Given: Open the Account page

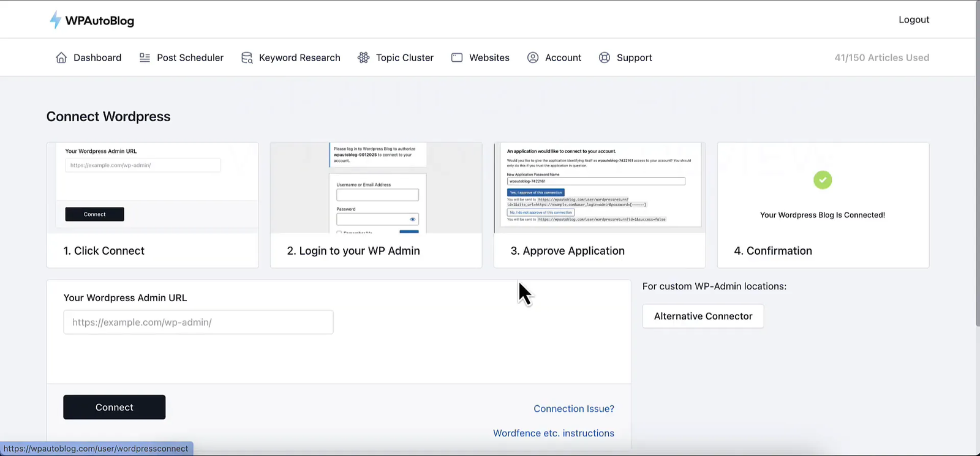Looking at the screenshot, I should coord(554,58).
